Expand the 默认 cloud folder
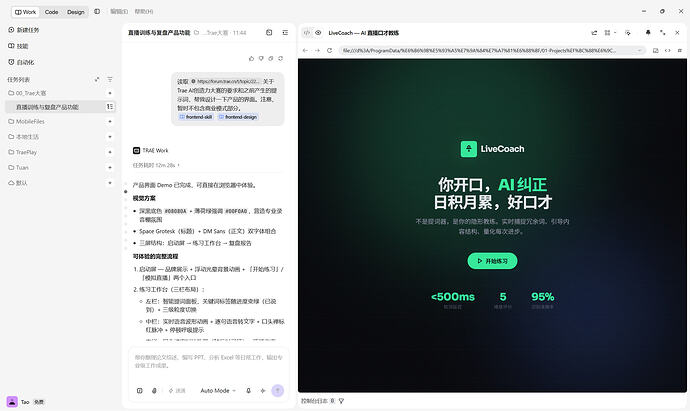The image size is (690, 411). 18,183
